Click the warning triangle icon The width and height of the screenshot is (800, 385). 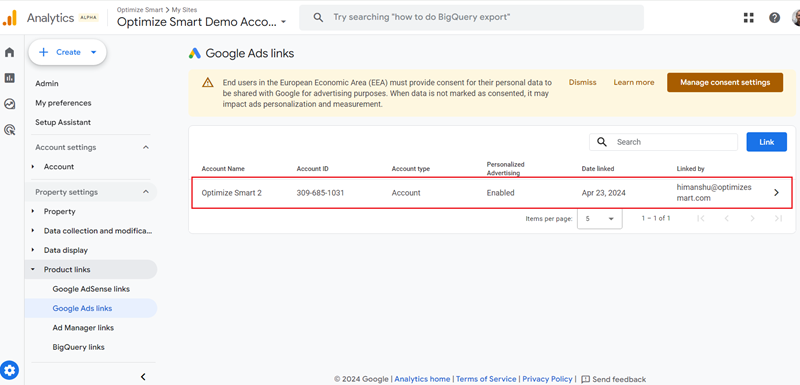[208, 83]
